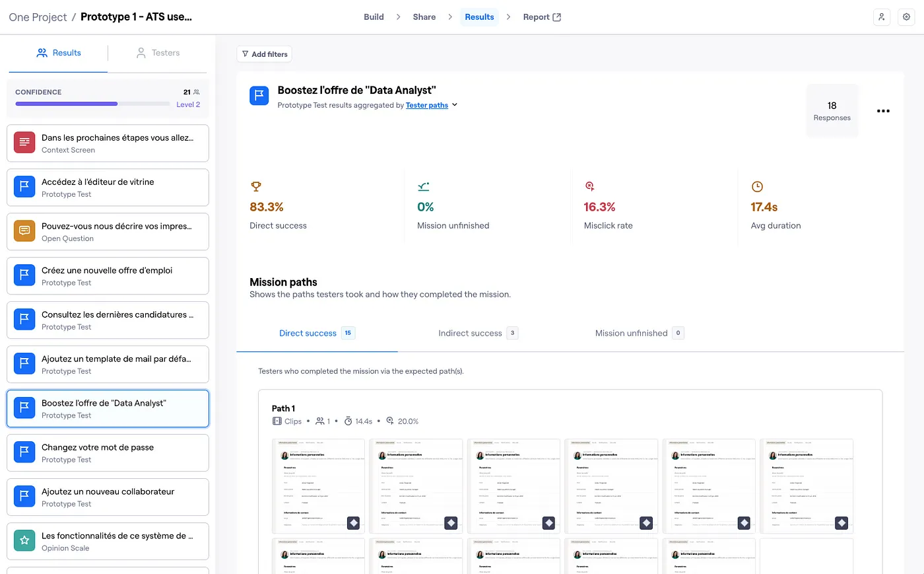The image size is (924, 574).
Task: Switch to the Results sidebar tab
Action: pos(58,53)
